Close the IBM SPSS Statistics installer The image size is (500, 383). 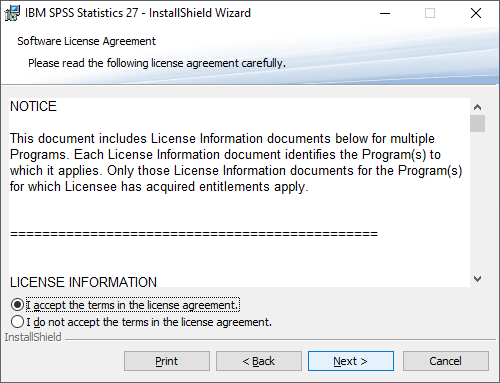click(476, 13)
